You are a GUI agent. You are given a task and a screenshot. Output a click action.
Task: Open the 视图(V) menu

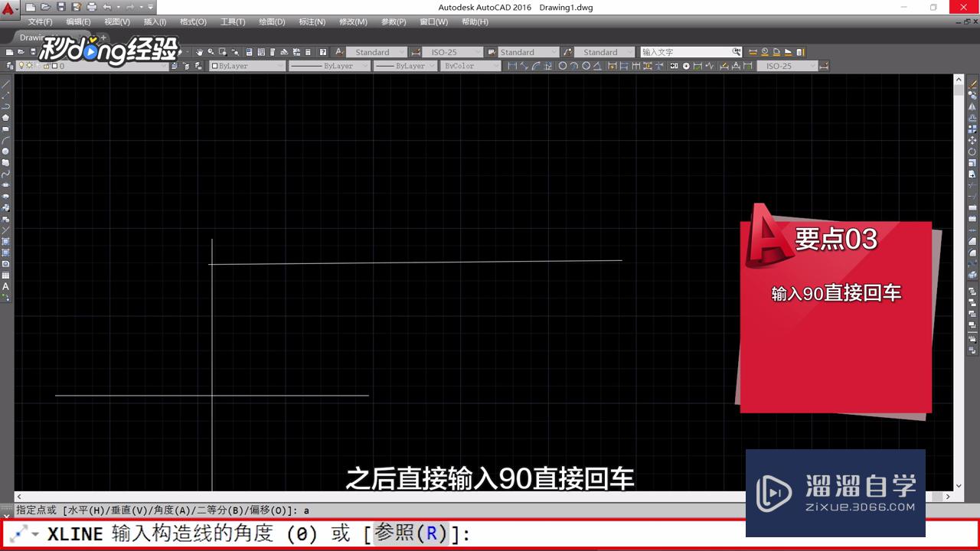point(116,21)
